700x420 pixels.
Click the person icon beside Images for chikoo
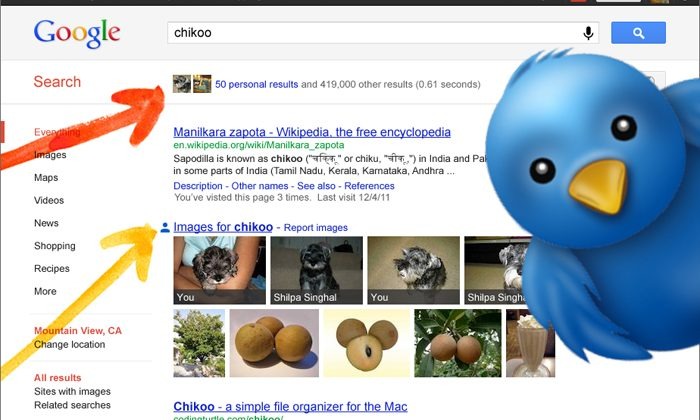[x=165, y=228]
